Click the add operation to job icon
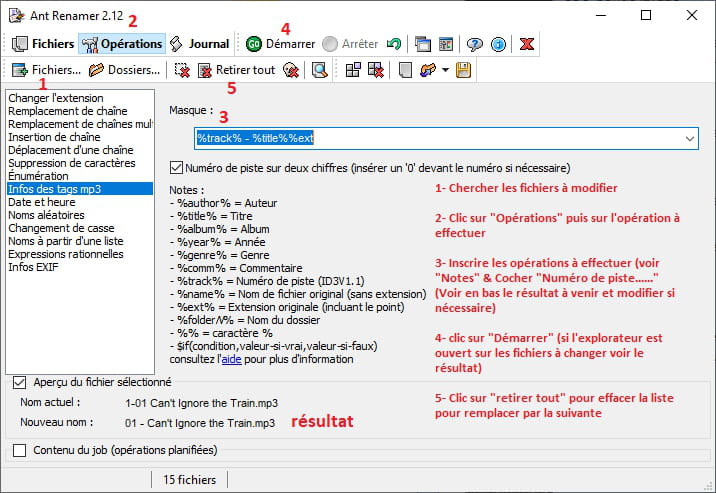 click(x=353, y=70)
